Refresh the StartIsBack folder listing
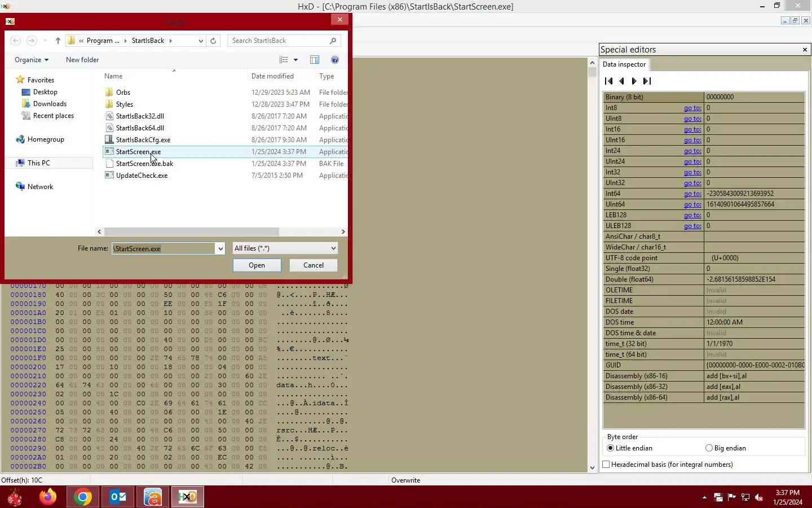The image size is (812, 508). pos(213,41)
